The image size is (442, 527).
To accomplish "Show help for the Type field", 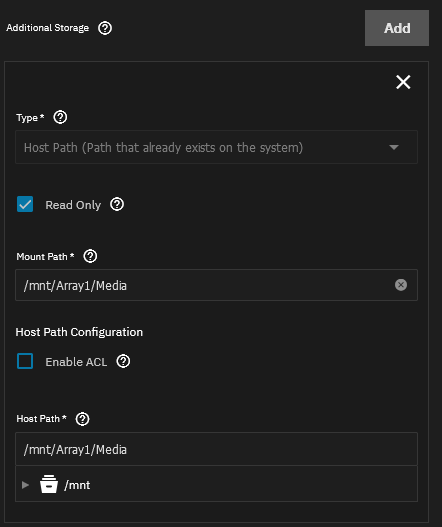I will tap(61, 117).
